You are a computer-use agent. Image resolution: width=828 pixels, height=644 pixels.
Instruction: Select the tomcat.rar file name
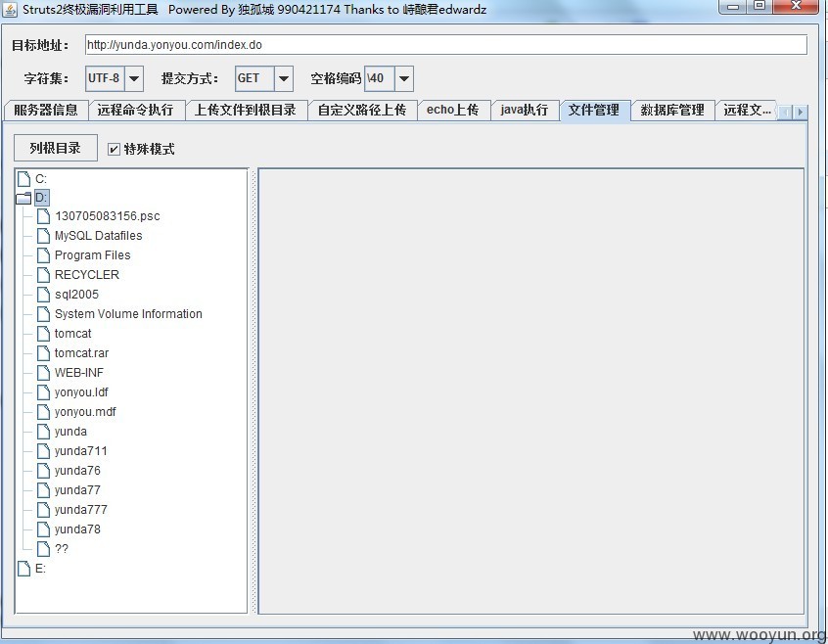82,352
